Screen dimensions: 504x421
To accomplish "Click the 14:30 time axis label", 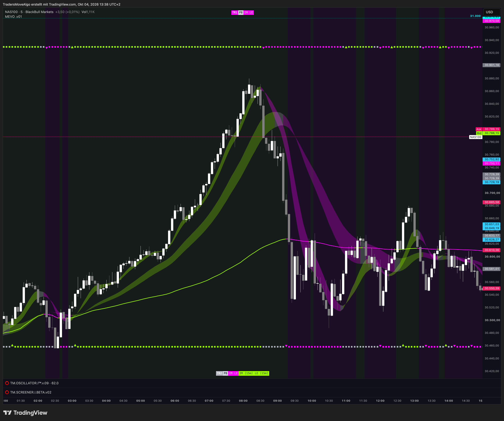I will pyautogui.click(x=466, y=401).
